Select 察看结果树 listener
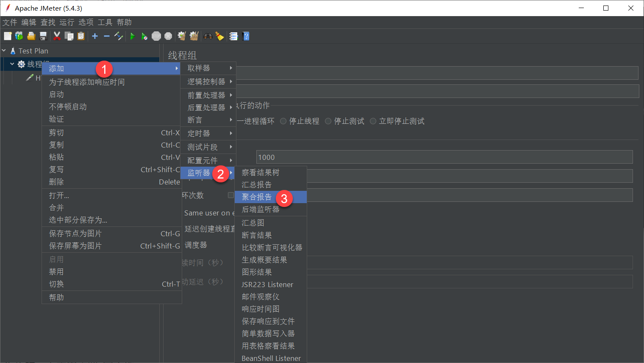 click(271, 173)
